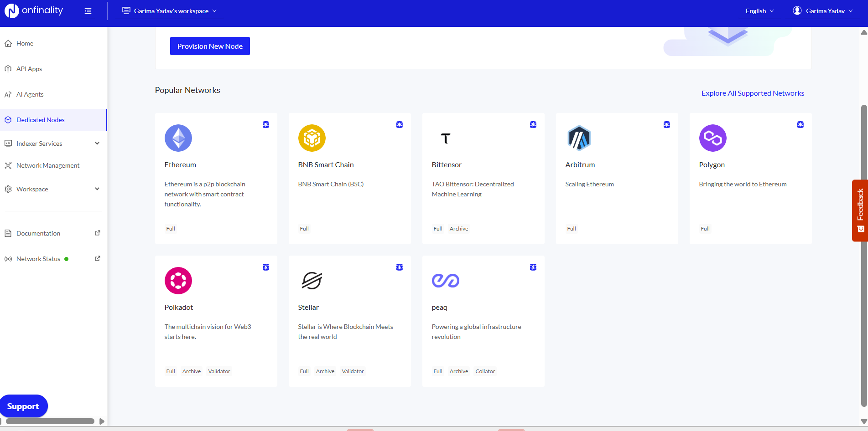Open AI Agents in the sidebar
The height and width of the screenshot is (431, 868).
click(x=53, y=94)
